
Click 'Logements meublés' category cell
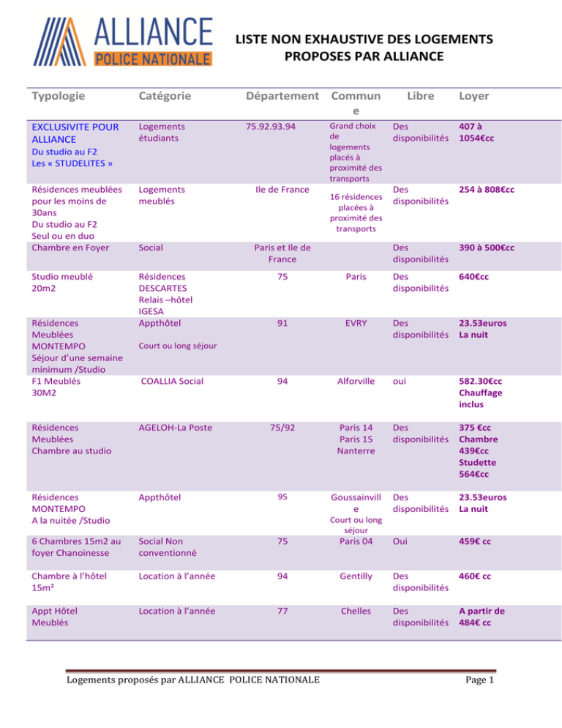point(162,196)
